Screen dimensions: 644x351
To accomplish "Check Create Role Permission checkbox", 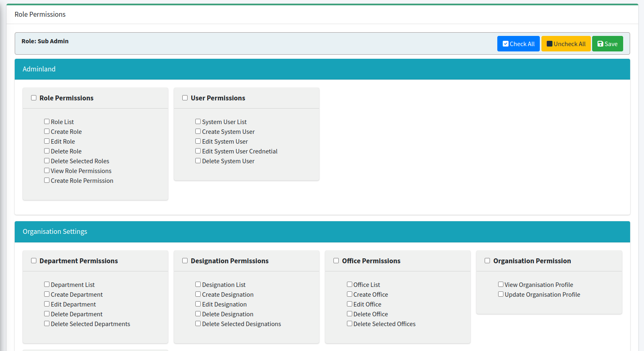I will click(47, 180).
